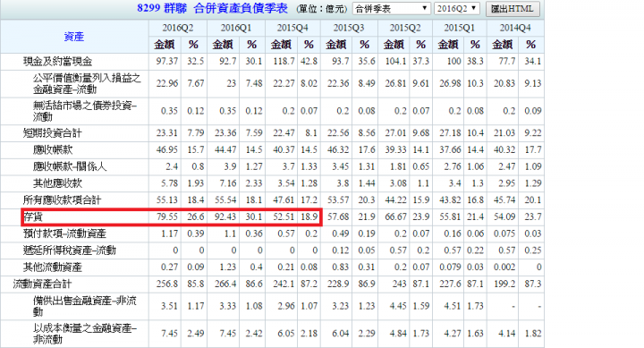Select the 2015Q4 column header
The width and height of the screenshot is (644, 348).
point(292,28)
